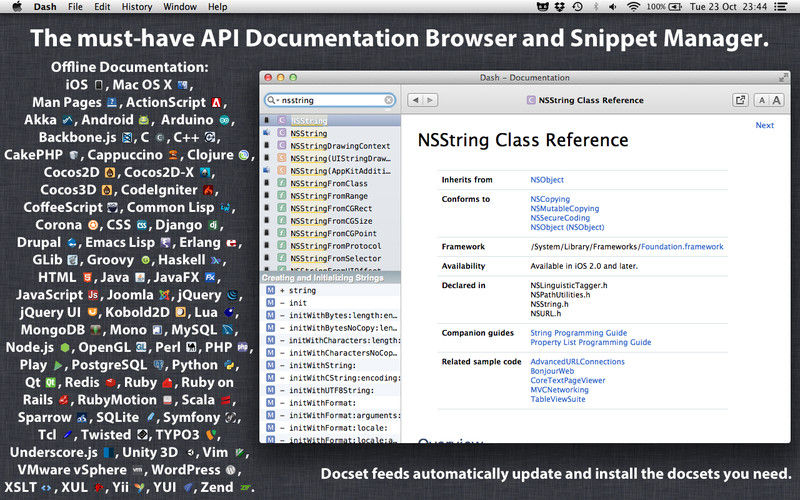This screenshot has height=500, width=800.
Task: Click the category icon beside NSString(UIStringDraw…
Action: pyautogui.click(x=282, y=158)
